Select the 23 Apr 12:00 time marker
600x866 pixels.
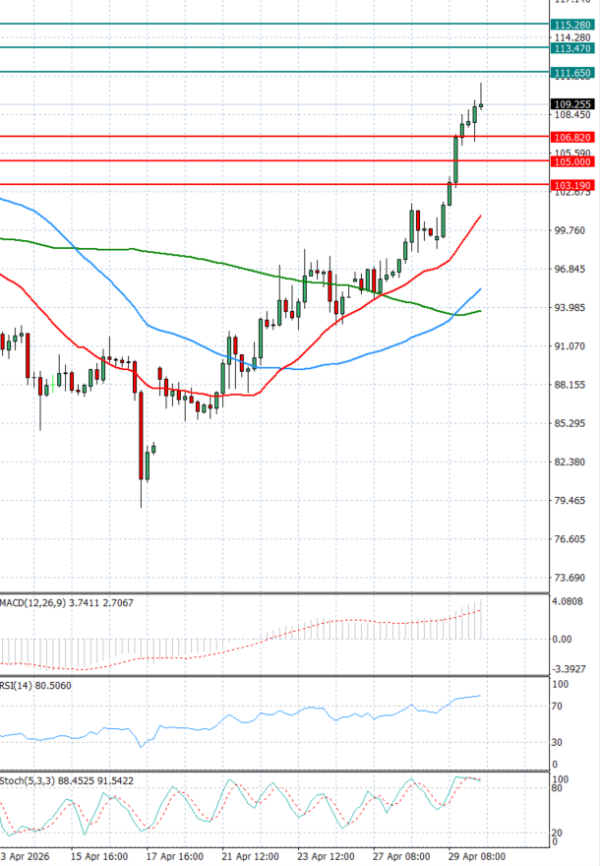[328, 856]
